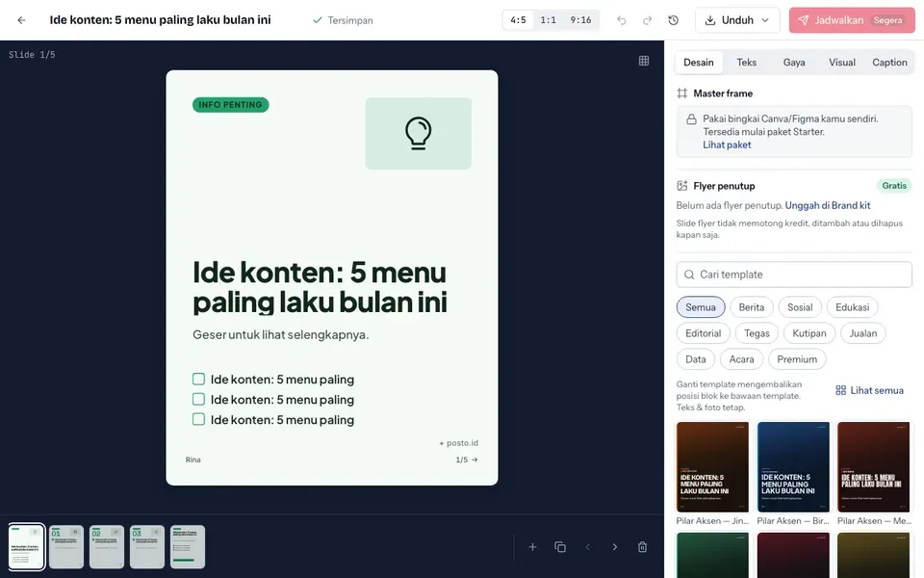Click the Flyer penutup image icon
The image size is (924, 578).
(681, 186)
